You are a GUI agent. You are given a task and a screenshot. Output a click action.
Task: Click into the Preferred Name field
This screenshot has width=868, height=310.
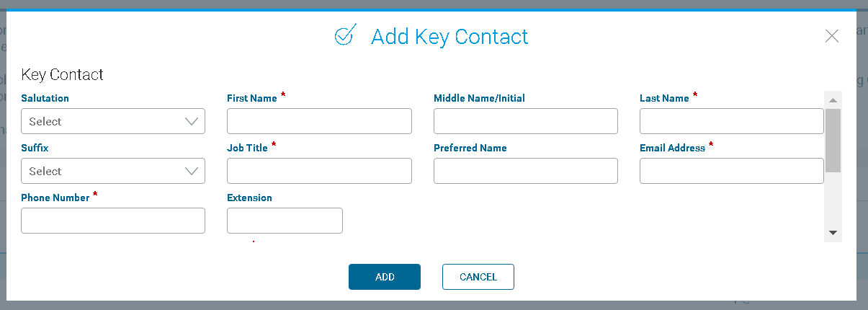coord(526,171)
